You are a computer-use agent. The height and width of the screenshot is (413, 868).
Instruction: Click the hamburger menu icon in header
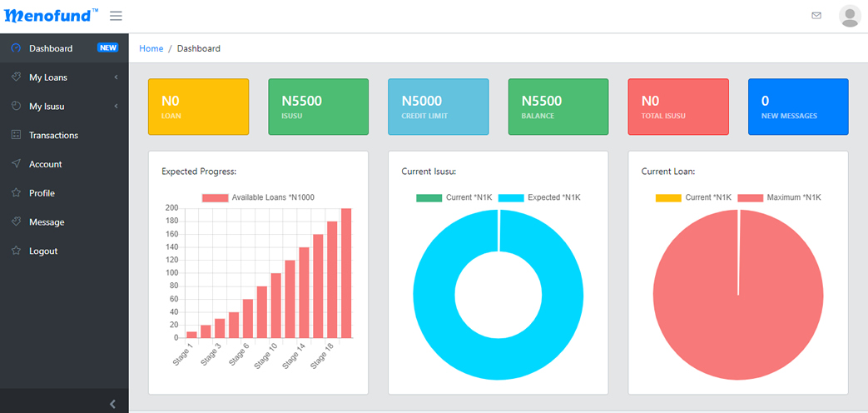[x=116, y=16]
